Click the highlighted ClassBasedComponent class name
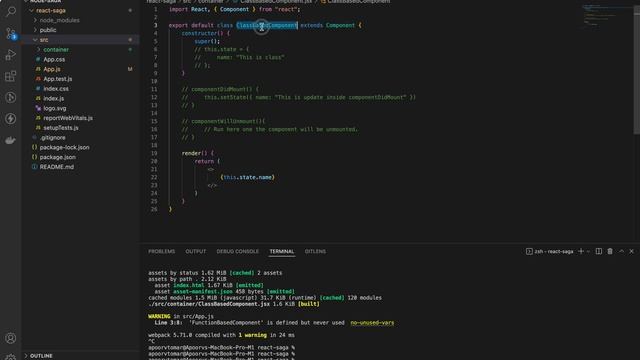Image resolution: width=640 pixels, height=360 pixels. coord(267,25)
